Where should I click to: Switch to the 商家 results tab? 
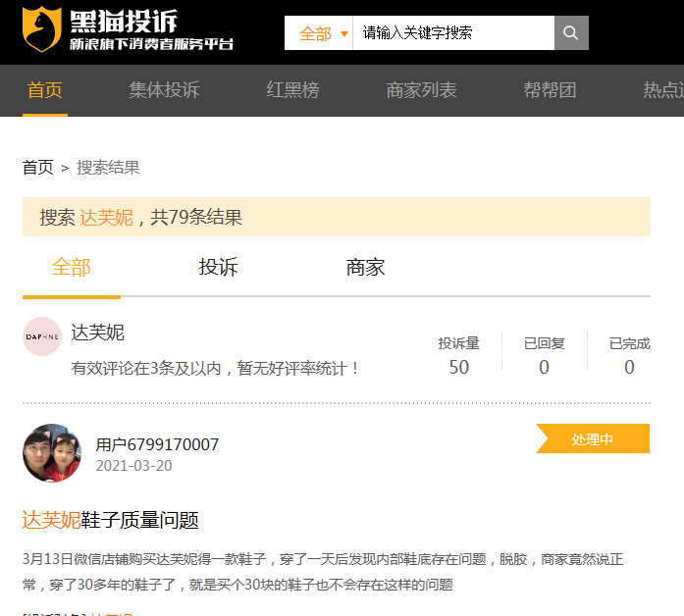(365, 267)
